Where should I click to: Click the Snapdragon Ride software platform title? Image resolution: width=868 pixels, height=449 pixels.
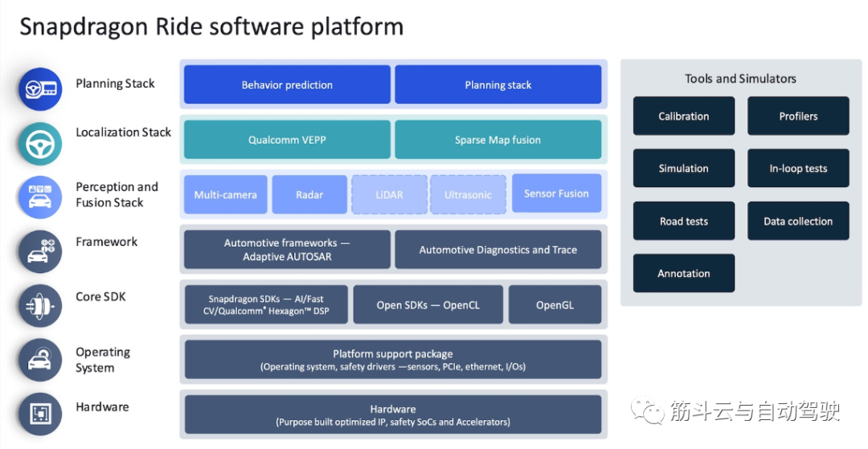click(x=211, y=26)
